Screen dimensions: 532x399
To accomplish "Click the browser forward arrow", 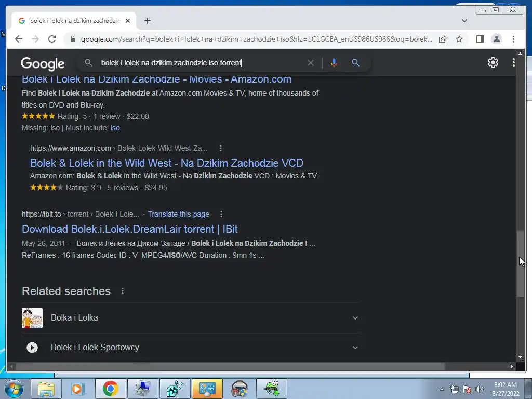I will click(x=35, y=39).
